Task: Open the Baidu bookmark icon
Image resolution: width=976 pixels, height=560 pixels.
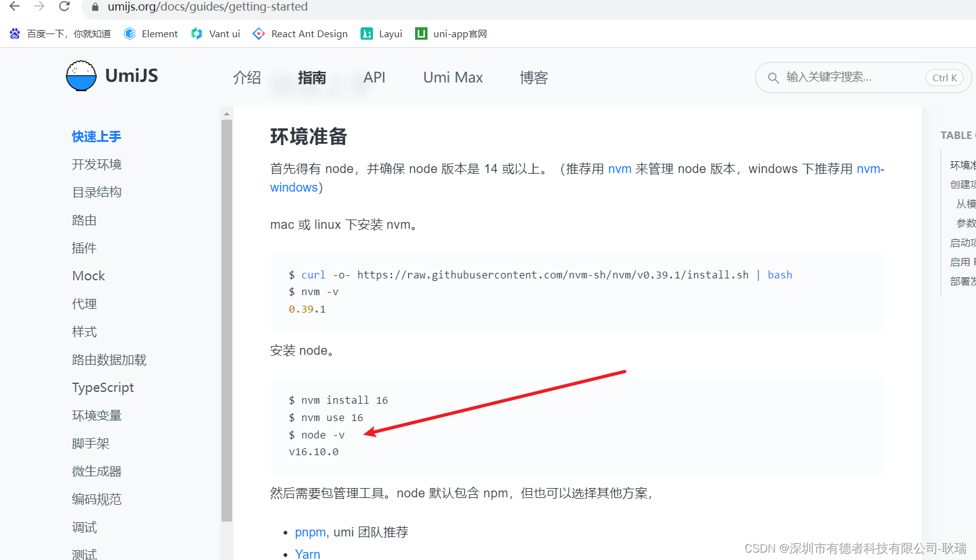Action: point(15,33)
